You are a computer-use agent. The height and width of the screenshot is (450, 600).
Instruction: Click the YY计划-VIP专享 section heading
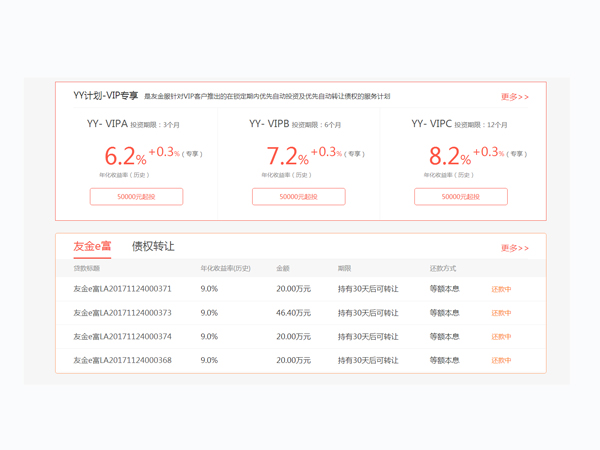pyautogui.click(x=106, y=95)
